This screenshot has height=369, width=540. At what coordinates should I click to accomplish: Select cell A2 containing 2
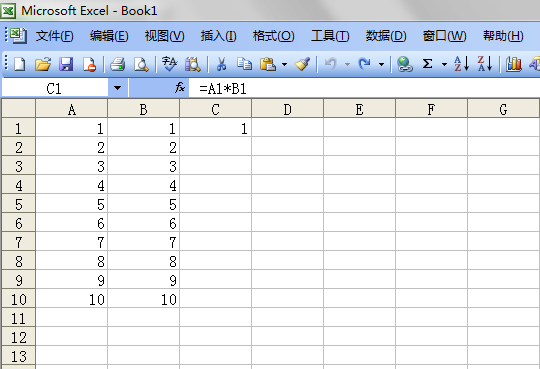coord(72,147)
